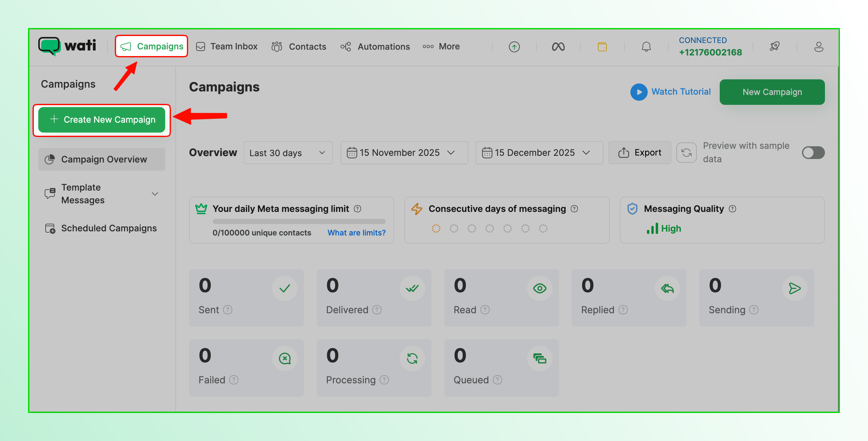Image resolution: width=868 pixels, height=441 pixels.
Task: Open Team Inbox from top navigation
Action: 227,47
